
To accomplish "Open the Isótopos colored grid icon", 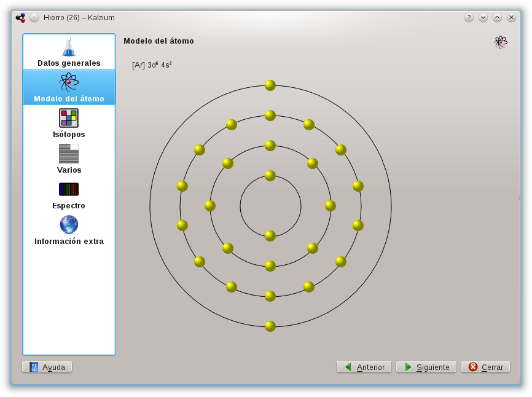I will click(x=69, y=118).
